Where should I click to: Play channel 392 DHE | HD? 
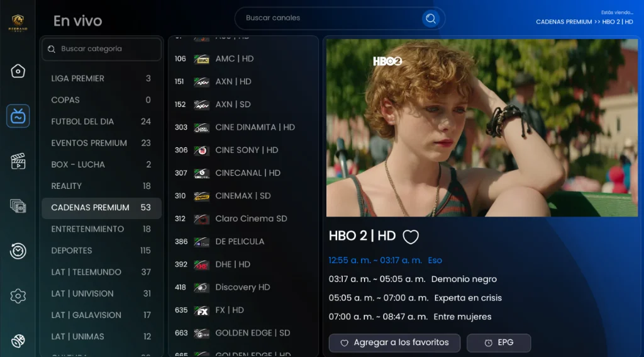(243, 264)
